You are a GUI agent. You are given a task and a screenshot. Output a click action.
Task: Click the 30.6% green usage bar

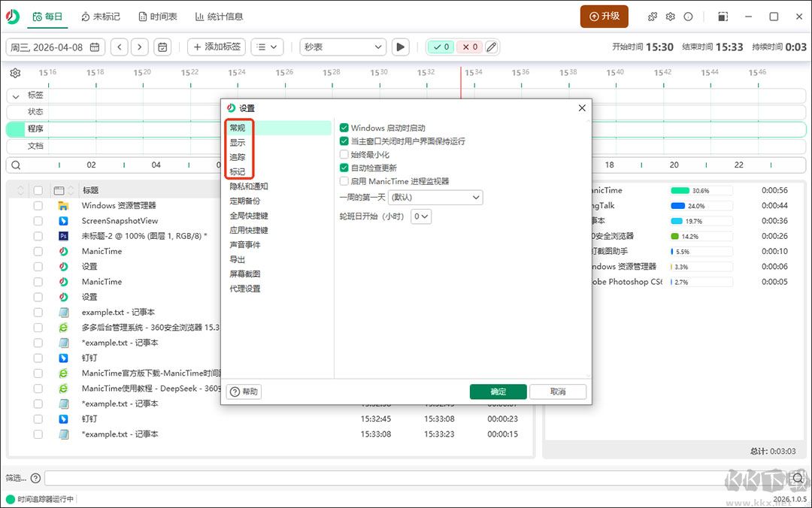click(x=680, y=191)
